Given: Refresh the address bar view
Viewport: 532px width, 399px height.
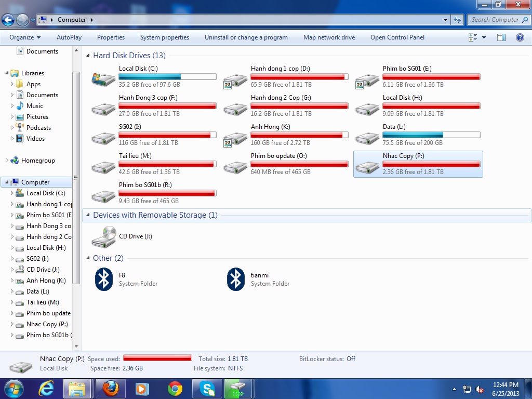Looking at the screenshot, I should [457, 20].
